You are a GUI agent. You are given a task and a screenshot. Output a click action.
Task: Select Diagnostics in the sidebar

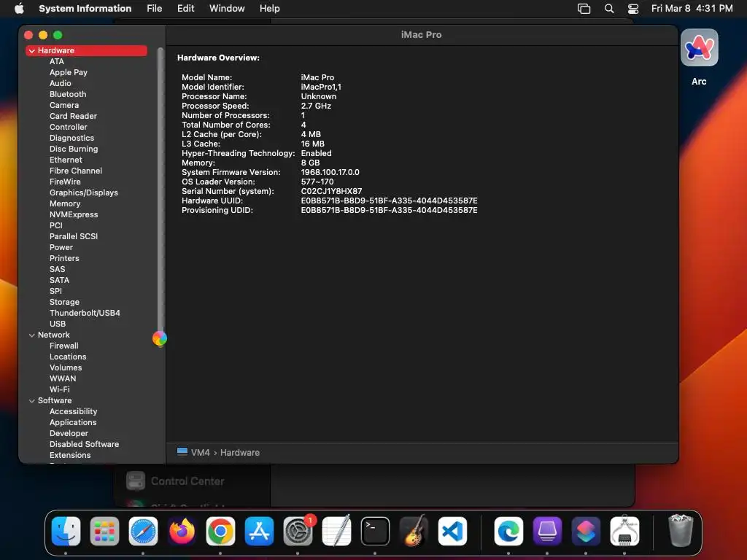click(71, 138)
